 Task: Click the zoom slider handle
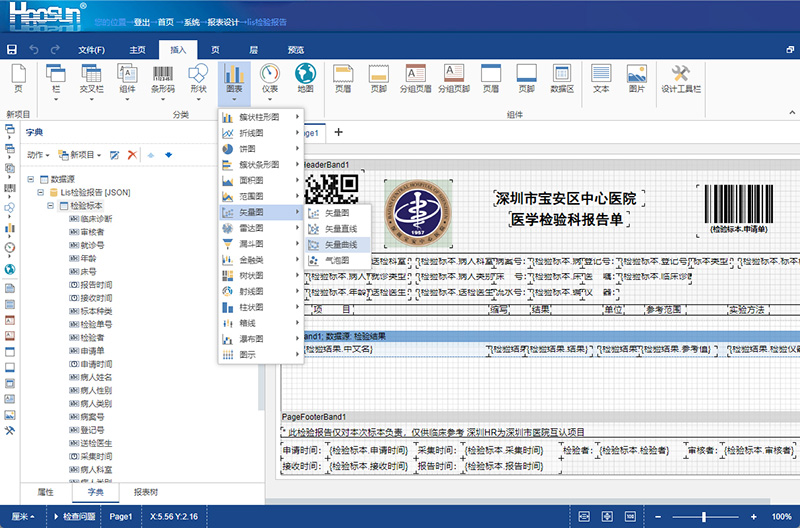coord(704,517)
